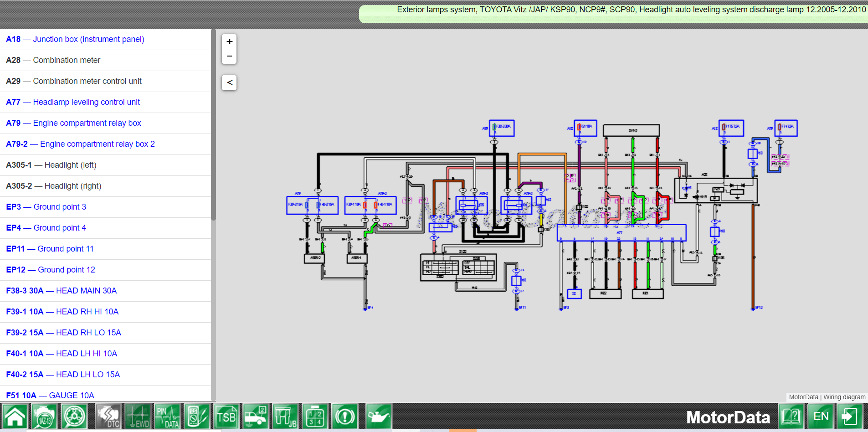Collapse the component list side panel
The image size is (868, 432).
[x=229, y=82]
